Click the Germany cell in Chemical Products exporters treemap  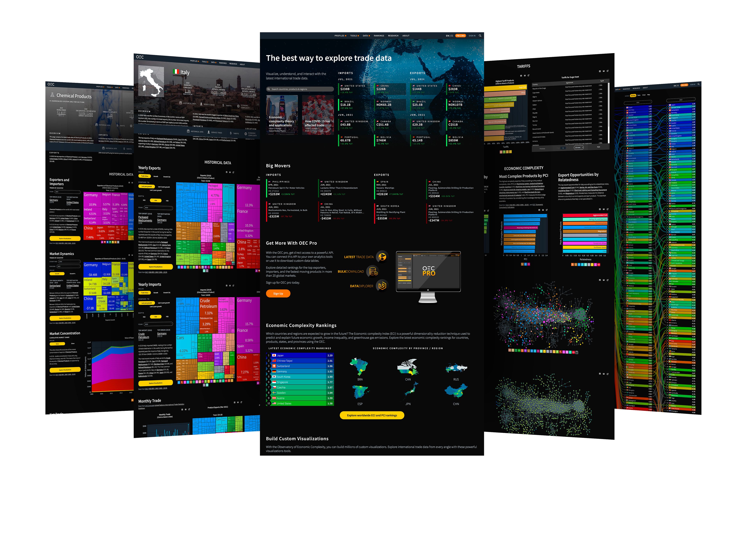click(92, 199)
